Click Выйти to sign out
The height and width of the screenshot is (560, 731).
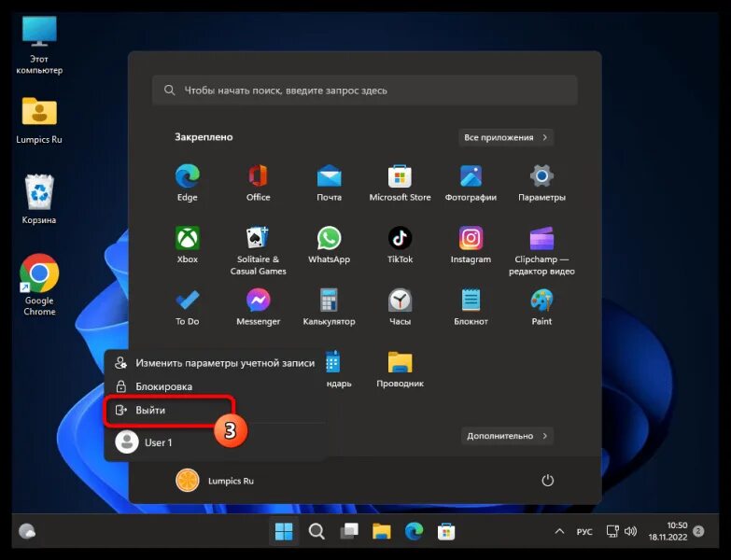[168, 410]
